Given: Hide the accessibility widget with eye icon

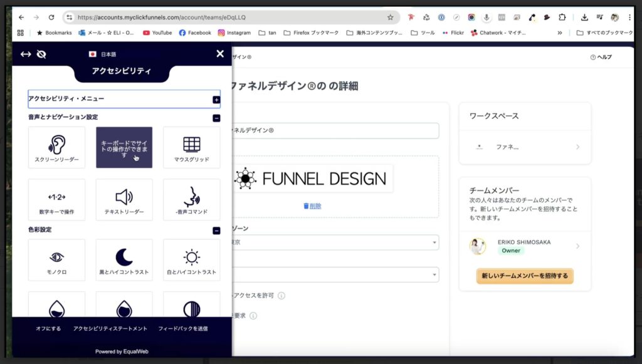Looking at the screenshot, I should 43,54.
